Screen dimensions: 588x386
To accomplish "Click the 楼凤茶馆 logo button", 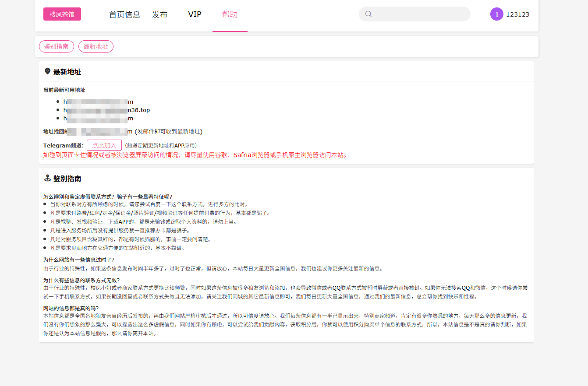I will pyautogui.click(x=62, y=14).
